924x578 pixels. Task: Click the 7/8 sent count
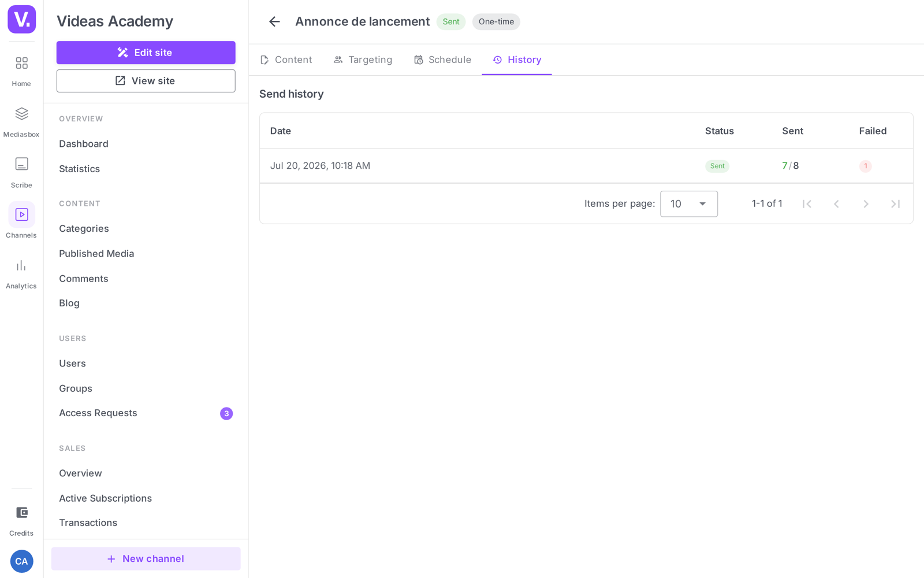[791, 166]
